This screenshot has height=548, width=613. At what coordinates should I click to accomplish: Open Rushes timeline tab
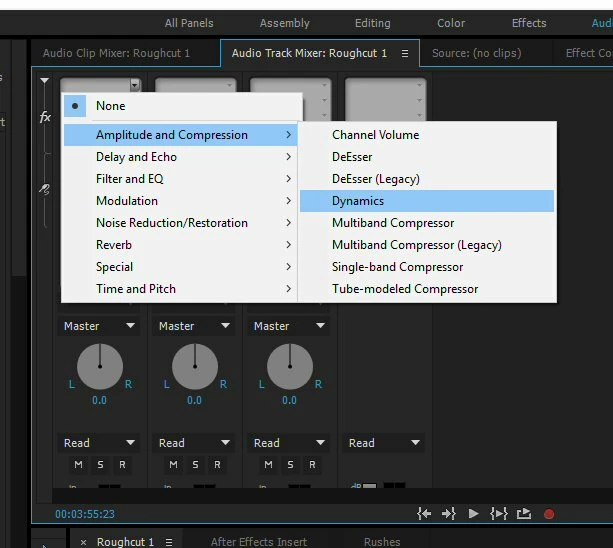coord(382,542)
